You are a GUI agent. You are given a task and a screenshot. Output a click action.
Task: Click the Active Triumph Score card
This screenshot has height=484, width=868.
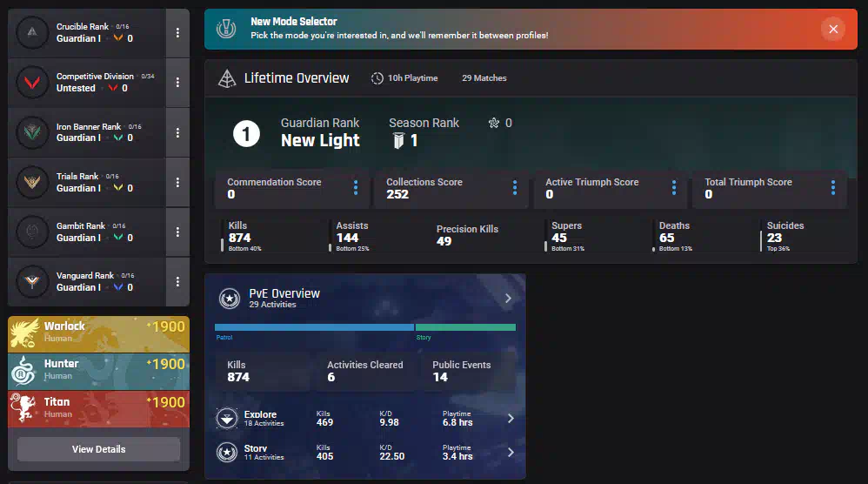[x=610, y=188]
